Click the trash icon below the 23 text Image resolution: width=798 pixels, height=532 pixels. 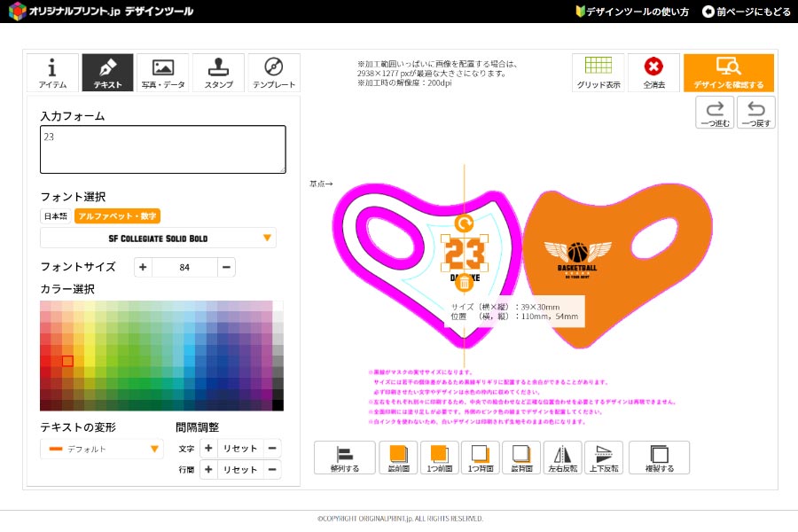[x=464, y=283]
